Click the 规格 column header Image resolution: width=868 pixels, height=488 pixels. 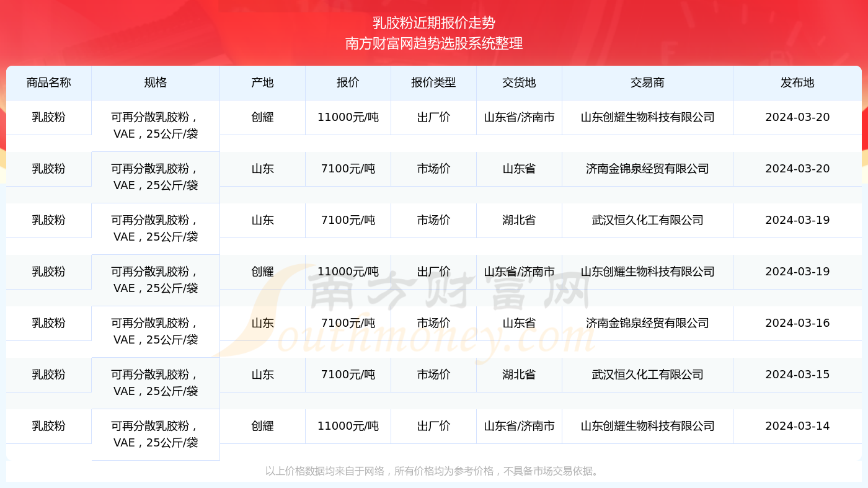pyautogui.click(x=156, y=82)
